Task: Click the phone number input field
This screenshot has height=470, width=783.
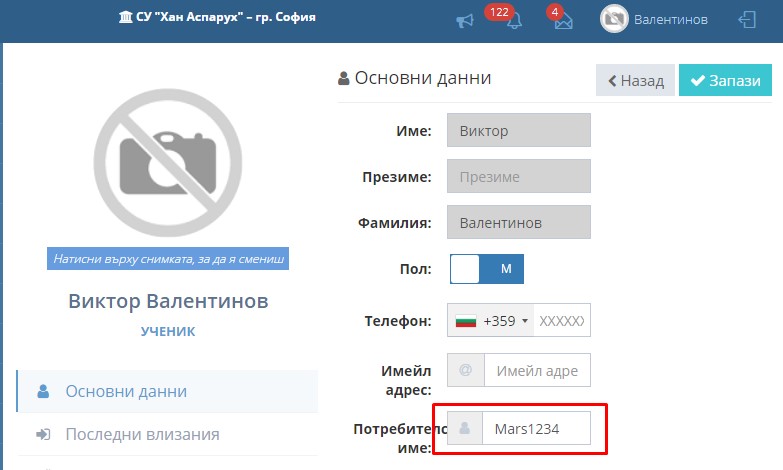Action: [x=562, y=320]
